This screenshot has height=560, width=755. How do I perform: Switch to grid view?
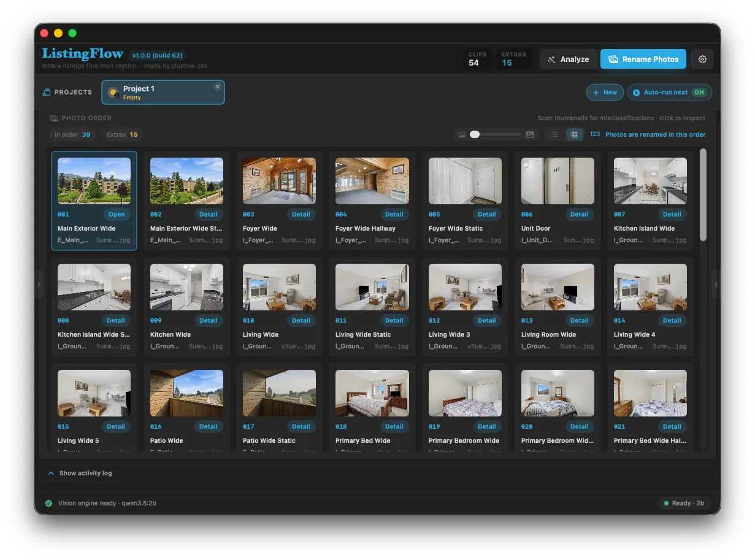tap(575, 134)
